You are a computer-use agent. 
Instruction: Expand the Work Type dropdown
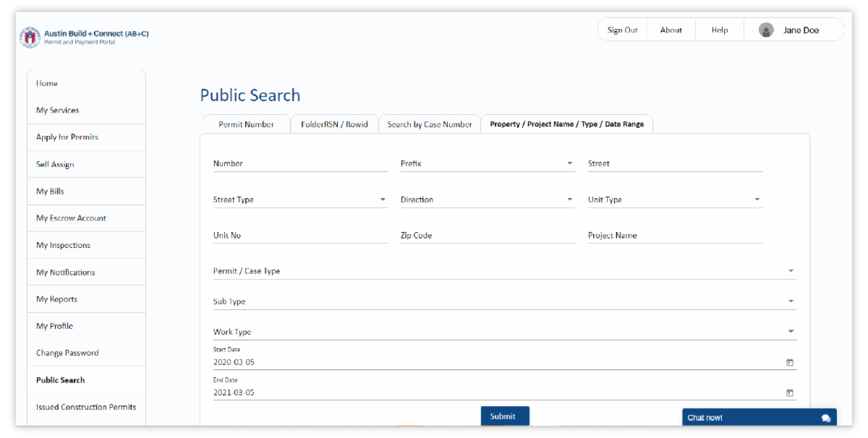click(x=791, y=330)
